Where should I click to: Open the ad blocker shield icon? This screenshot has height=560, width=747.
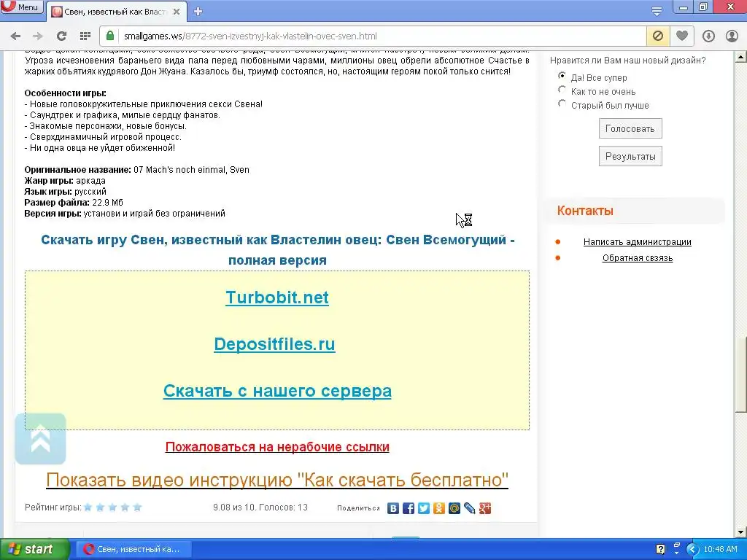[657, 36]
